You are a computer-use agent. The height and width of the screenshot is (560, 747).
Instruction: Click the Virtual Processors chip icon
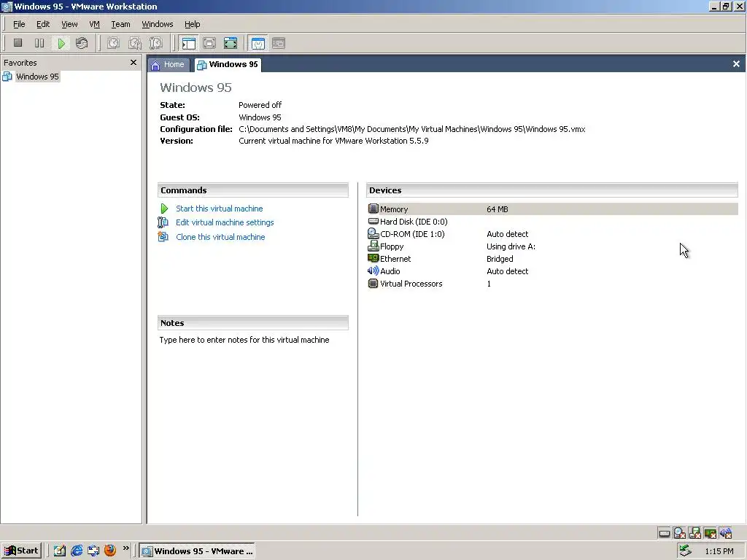[373, 284]
